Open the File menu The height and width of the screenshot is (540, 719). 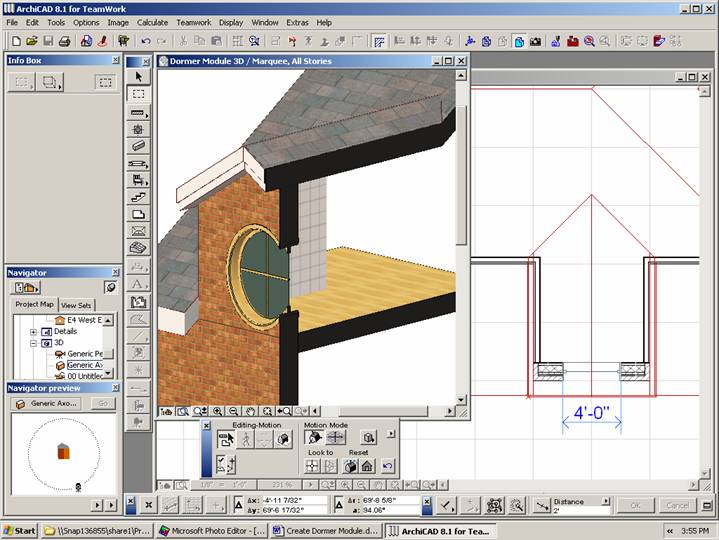(x=12, y=22)
